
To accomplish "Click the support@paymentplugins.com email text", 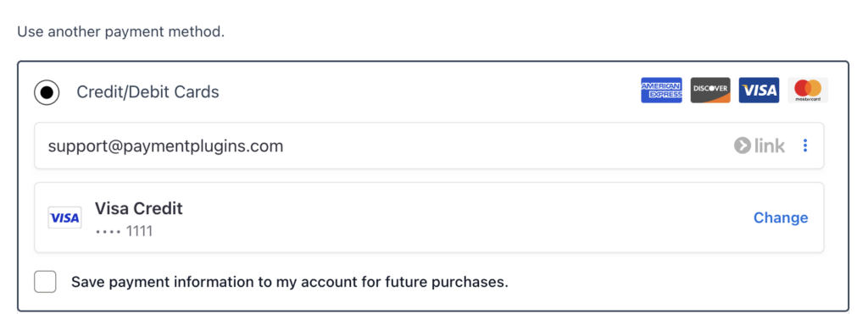I will pyautogui.click(x=165, y=146).
